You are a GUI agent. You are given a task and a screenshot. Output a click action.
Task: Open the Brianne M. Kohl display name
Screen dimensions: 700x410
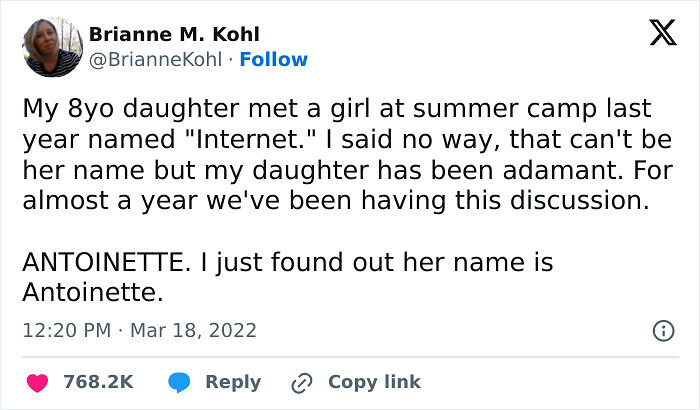coord(174,34)
